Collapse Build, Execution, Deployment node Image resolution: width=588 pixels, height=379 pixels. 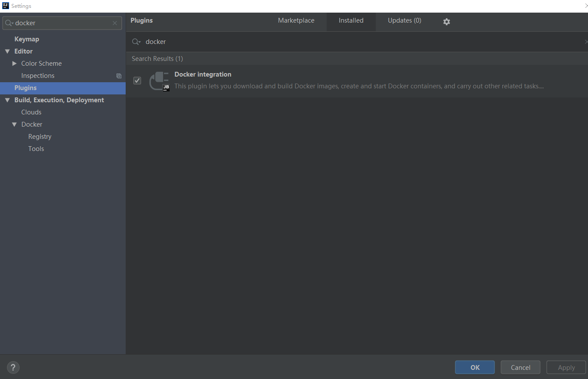pyautogui.click(x=7, y=100)
